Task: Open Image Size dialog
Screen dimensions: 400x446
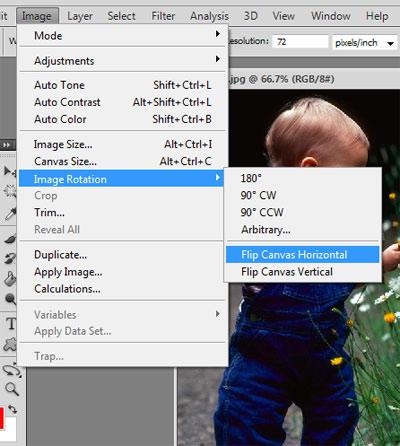Action: (122, 144)
